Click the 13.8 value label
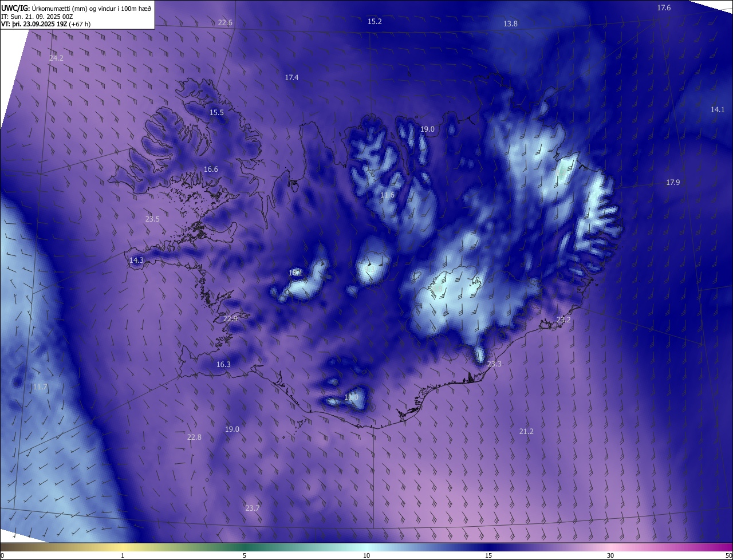The height and width of the screenshot is (560, 733). pyautogui.click(x=510, y=23)
